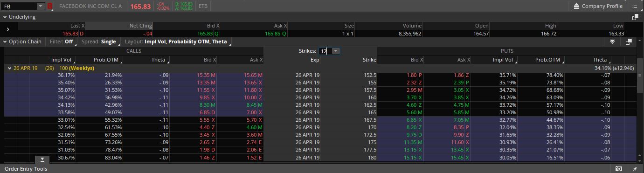This screenshot has width=644, height=173.
Task: Click the High value 166.72
Action: point(548,34)
